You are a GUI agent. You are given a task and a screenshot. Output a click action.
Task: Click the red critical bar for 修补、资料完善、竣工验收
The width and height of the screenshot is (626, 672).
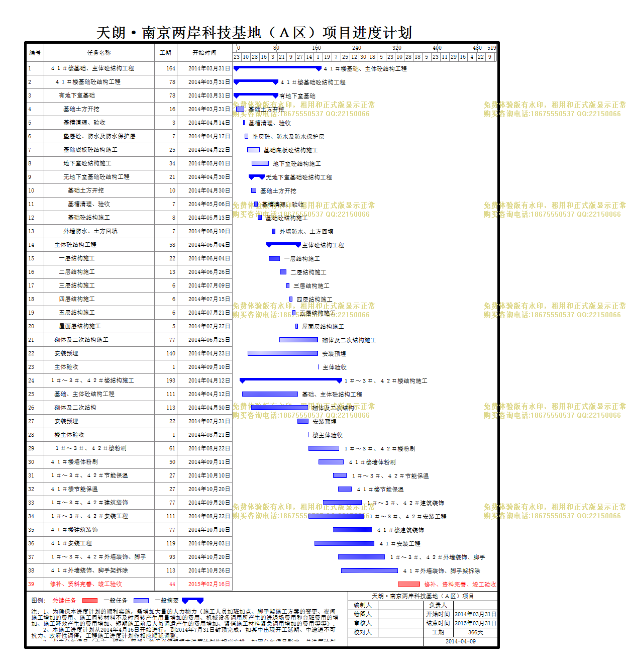tap(409, 584)
